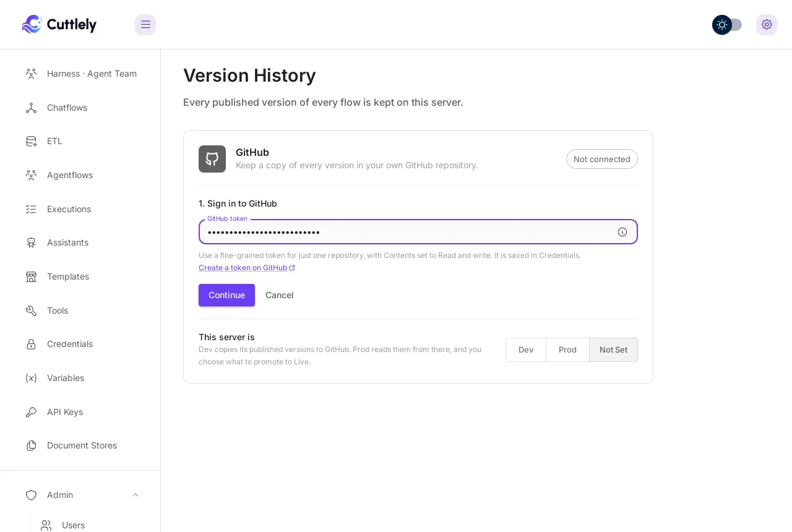The height and width of the screenshot is (532, 792).
Task: Click the Continue button
Action: point(226,295)
